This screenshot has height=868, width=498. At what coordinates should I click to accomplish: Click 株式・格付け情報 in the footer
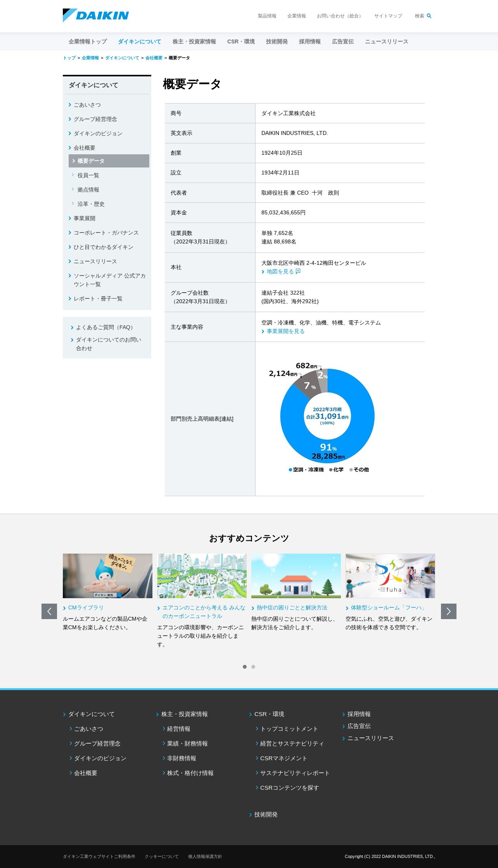point(190,773)
